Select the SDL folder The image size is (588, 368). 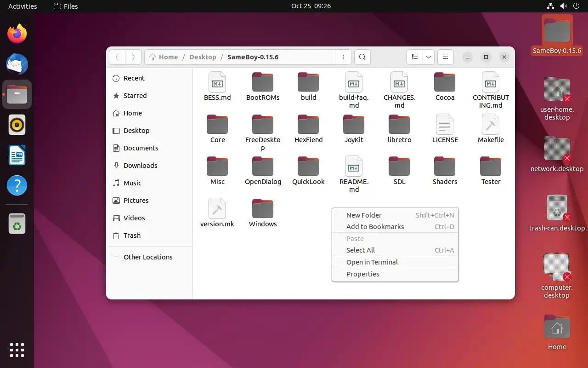(x=399, y=171)
